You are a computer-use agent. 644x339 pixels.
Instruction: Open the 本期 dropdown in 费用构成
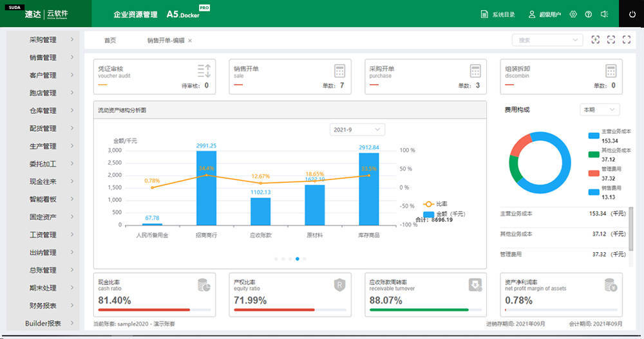click(x=599, y=110)
